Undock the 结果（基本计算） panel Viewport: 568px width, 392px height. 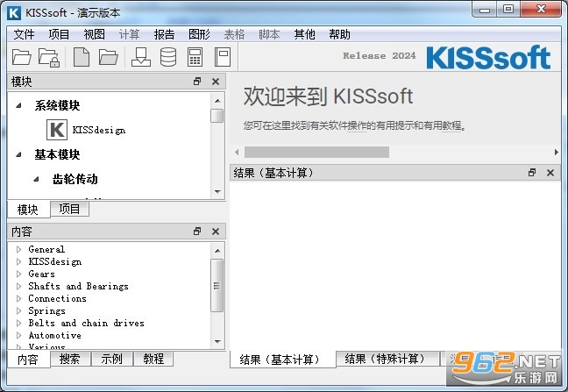[x=532, y=173]
